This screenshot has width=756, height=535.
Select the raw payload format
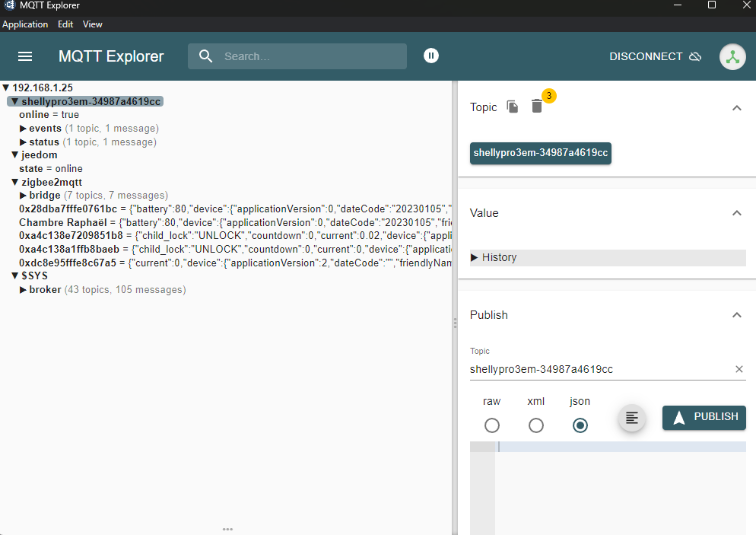pos(492,425)
